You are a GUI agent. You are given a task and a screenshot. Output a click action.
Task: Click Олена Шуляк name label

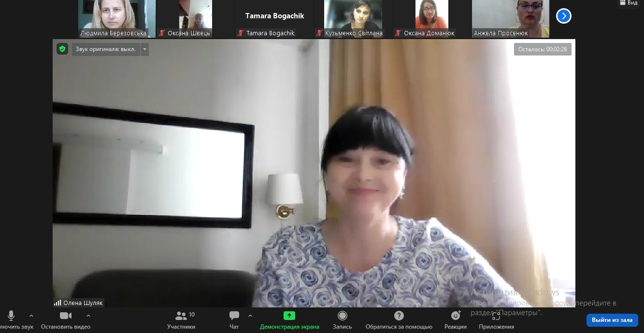[x=83, y=303]
